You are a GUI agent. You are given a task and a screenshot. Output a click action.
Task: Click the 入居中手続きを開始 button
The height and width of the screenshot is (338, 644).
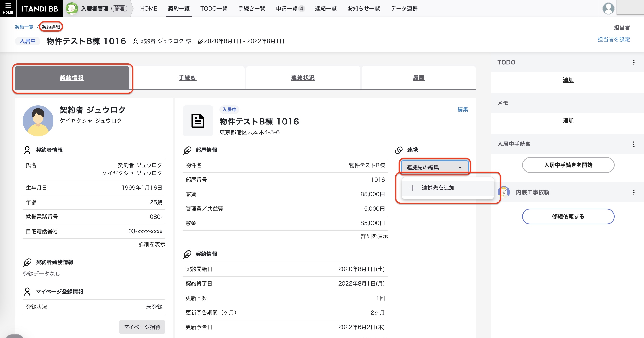[568, 165]
